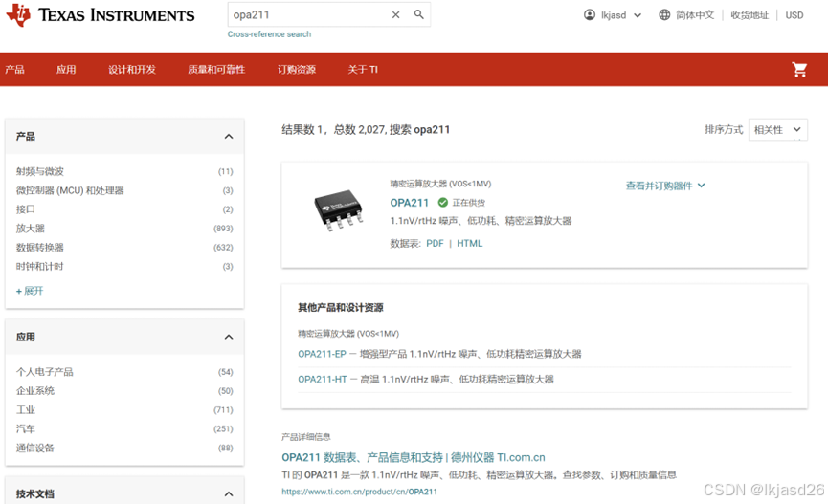Click the globe language icon
The height and width of the screenshot is (504, 828).
(664, 14)
